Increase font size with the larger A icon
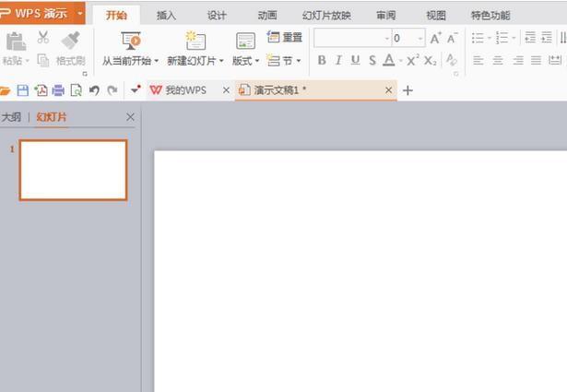The height and width of the screenshot is (392, 567). tap(435, 38)
